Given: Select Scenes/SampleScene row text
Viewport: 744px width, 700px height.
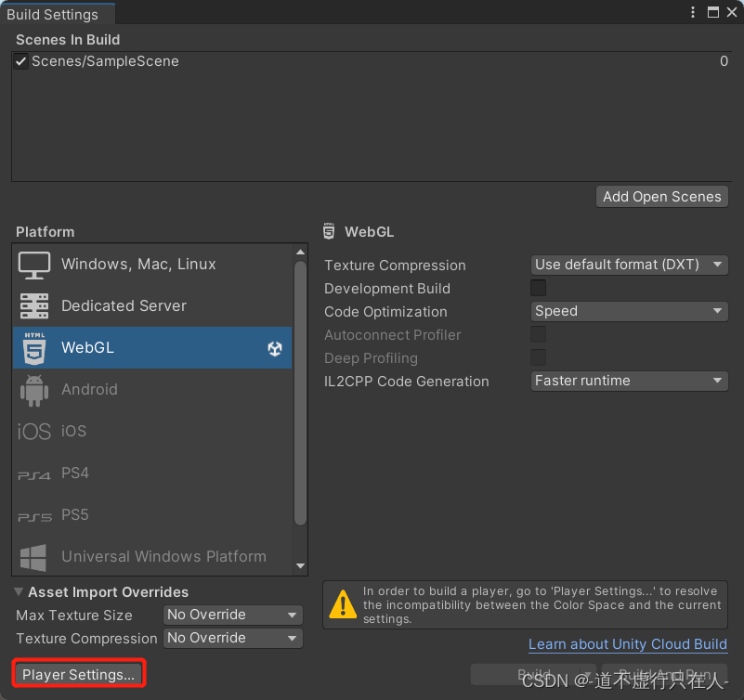Looking at the screenshot, I should tap(105, 61).
